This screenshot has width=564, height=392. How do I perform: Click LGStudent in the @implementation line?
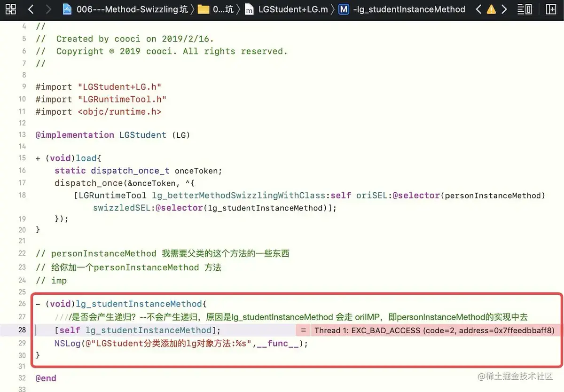(x=143, y=135)
